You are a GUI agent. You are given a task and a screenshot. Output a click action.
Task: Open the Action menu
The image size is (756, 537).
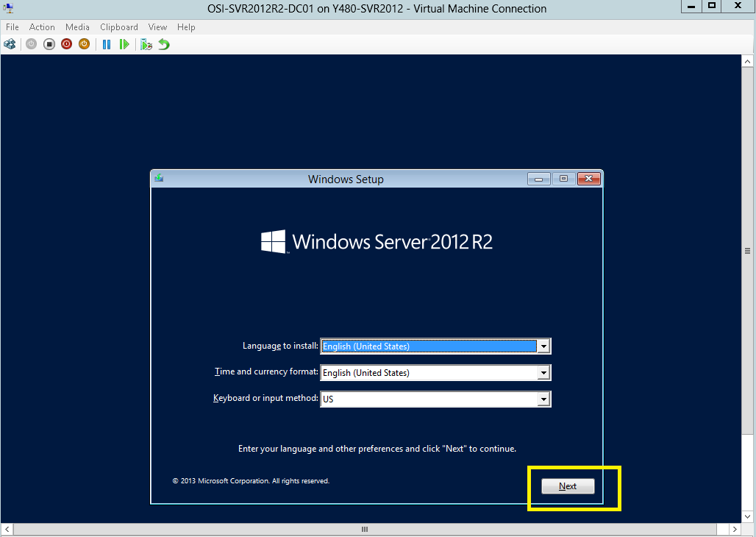(x=42, y=27)
